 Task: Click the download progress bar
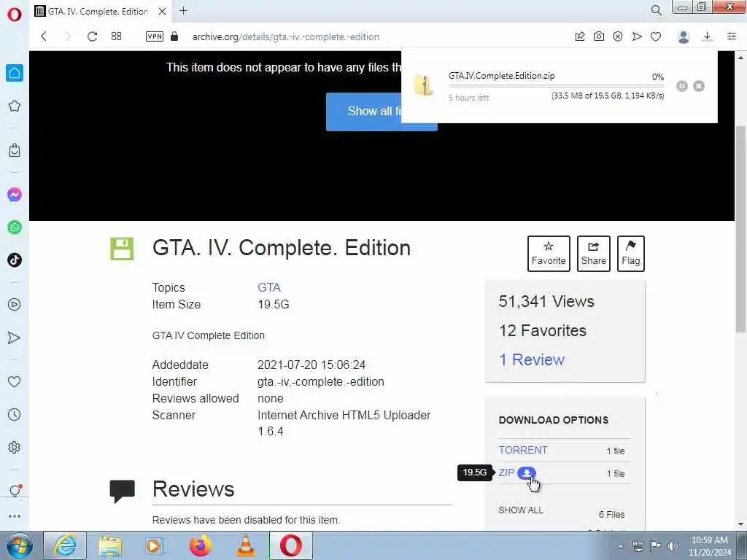(556, 86)
